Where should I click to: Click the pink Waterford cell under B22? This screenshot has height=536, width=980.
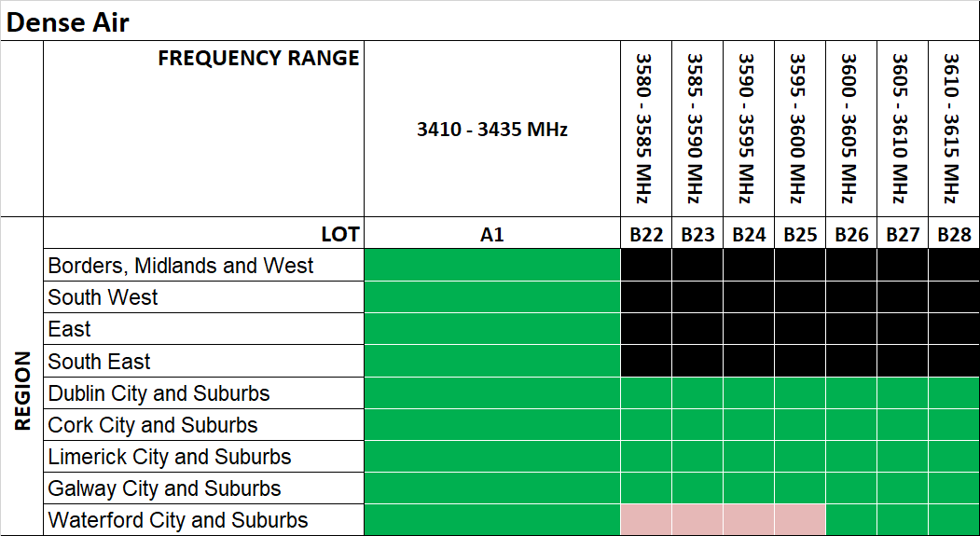(645, 520)
